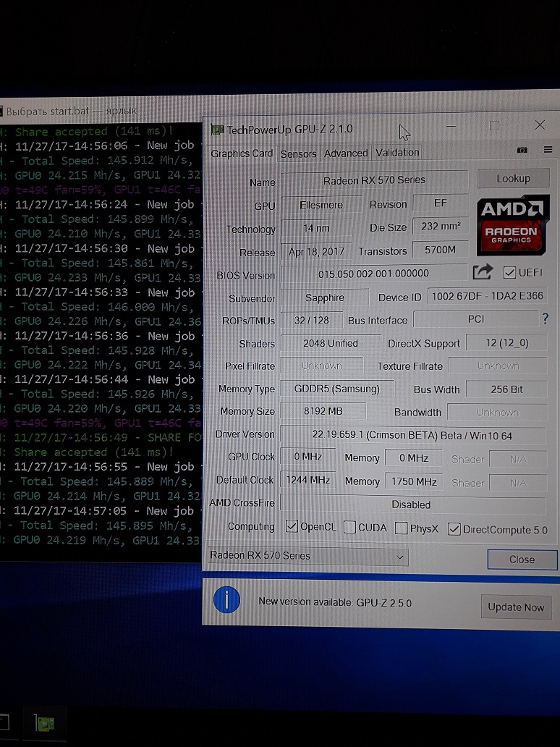
Task: Click console line 'Total Speed: 146.000 Mh/s'
Action: tap(107, 308)
